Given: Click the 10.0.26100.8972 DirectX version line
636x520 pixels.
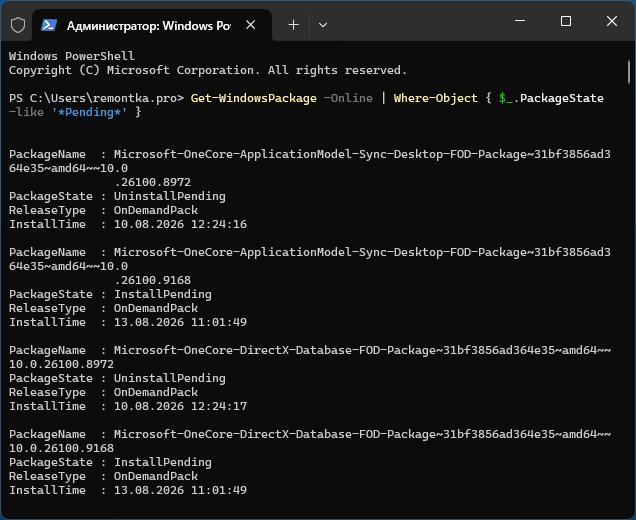Looking at the screenshot, I should coord(61,364).
